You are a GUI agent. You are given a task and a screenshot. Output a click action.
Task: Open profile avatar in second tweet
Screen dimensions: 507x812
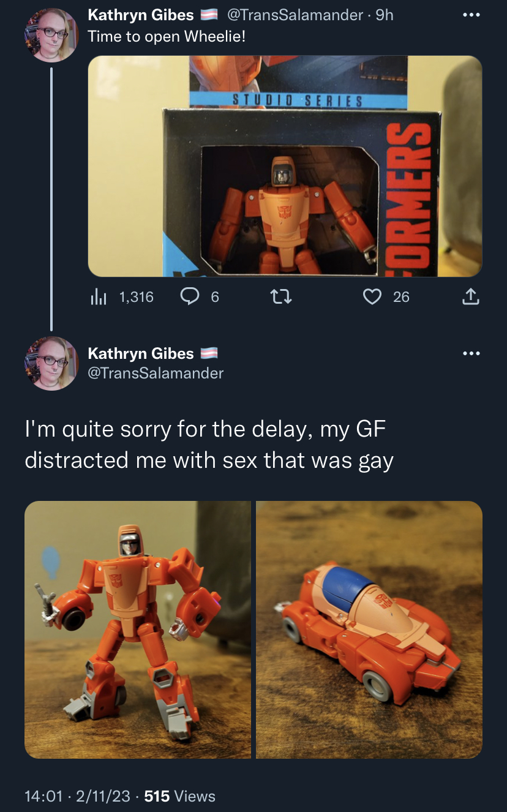[x=51, y=363]
